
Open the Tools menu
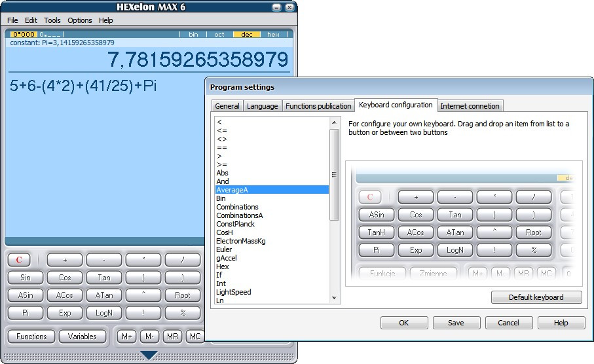pos(52,20)
